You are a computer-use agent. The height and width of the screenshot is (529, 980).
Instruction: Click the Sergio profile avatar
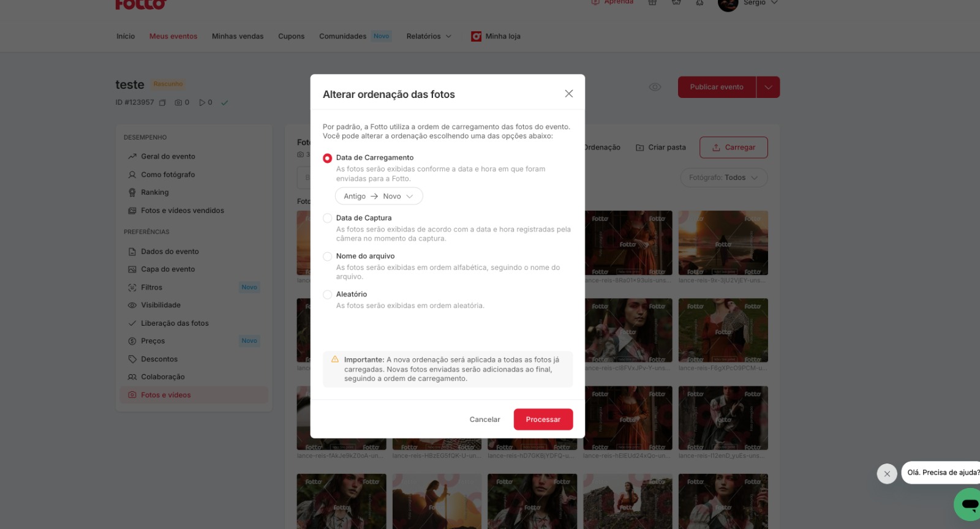coord(728,4)
